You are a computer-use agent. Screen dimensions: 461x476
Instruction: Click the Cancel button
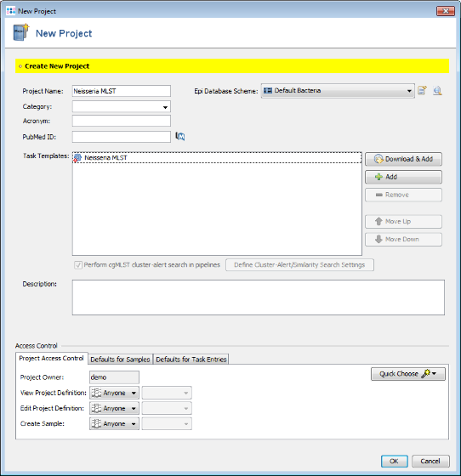(x=430, y=461)
